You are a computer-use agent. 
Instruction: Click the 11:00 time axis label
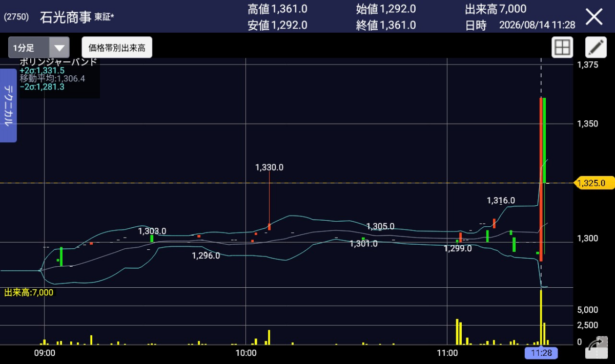point(447,353)
